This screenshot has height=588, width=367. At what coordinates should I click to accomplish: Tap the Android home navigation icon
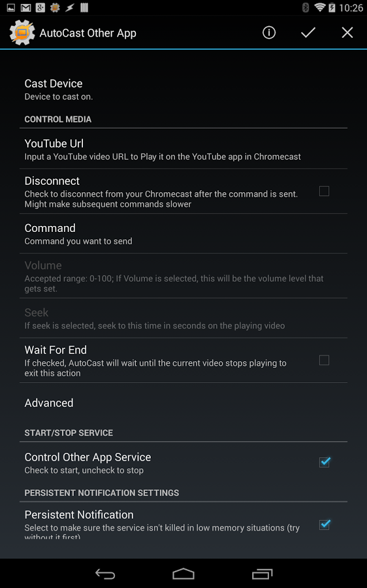point(183,574)
